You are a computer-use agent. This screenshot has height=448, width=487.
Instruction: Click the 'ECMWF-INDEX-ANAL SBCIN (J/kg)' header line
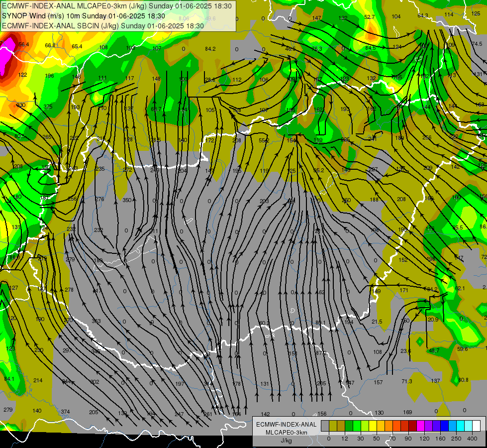(x=103, y=26)
